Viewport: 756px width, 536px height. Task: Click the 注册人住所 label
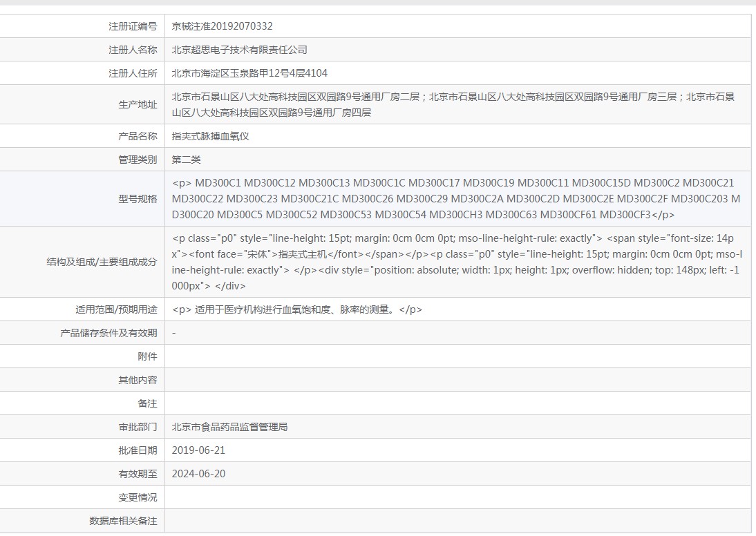tap(133, 73)
